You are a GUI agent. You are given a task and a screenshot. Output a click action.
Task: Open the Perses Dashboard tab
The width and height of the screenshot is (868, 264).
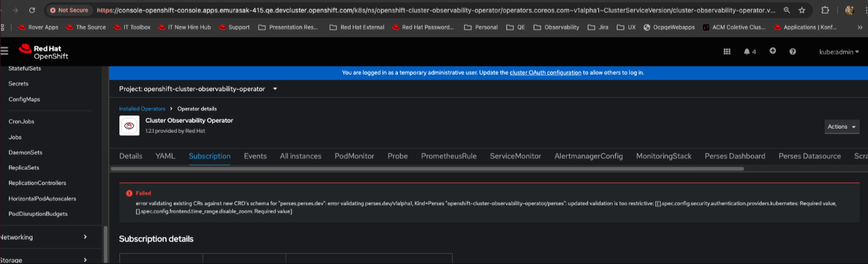point(735,156)
